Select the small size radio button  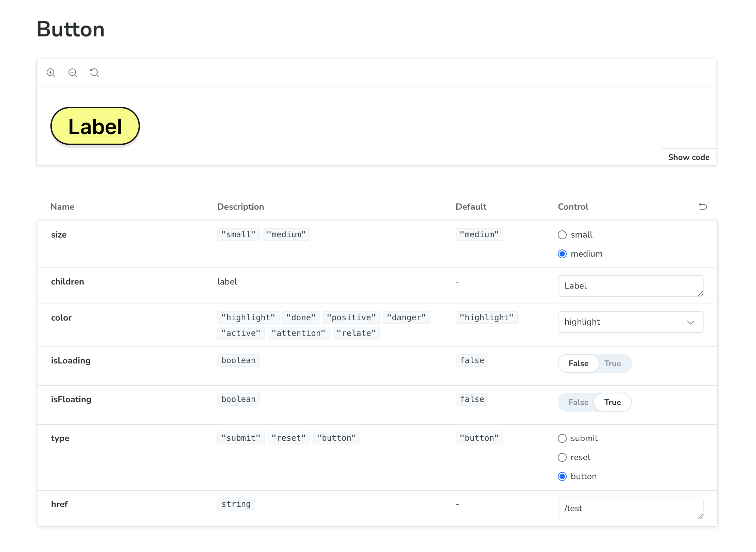point(562,234)
